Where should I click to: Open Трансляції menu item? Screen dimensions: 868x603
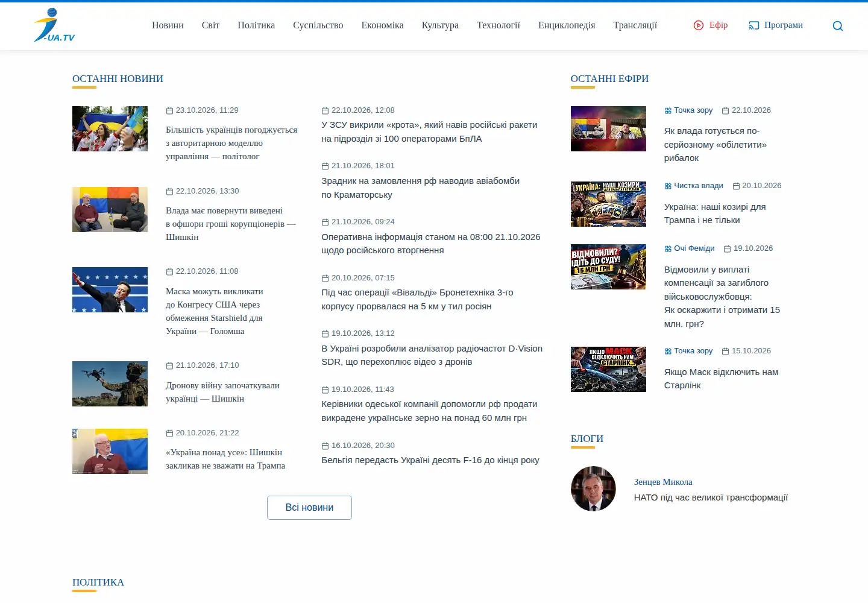pyautogui.click(x=635, y=25)
